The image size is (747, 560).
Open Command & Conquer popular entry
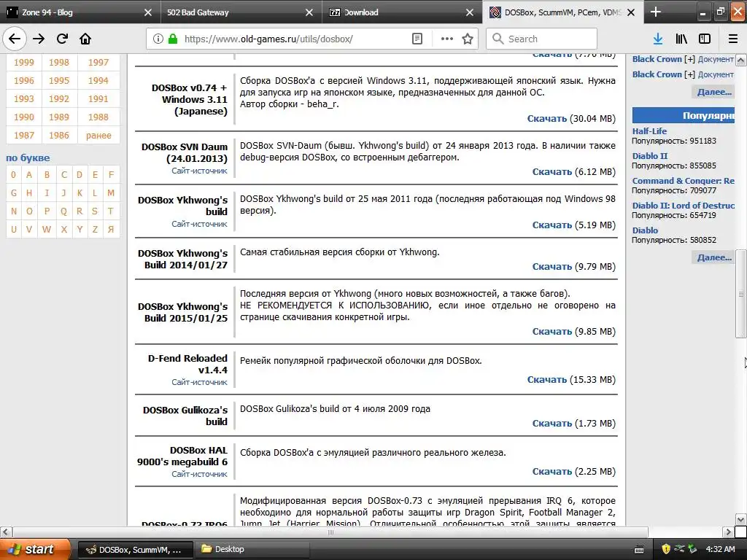[x=683, y=181]
